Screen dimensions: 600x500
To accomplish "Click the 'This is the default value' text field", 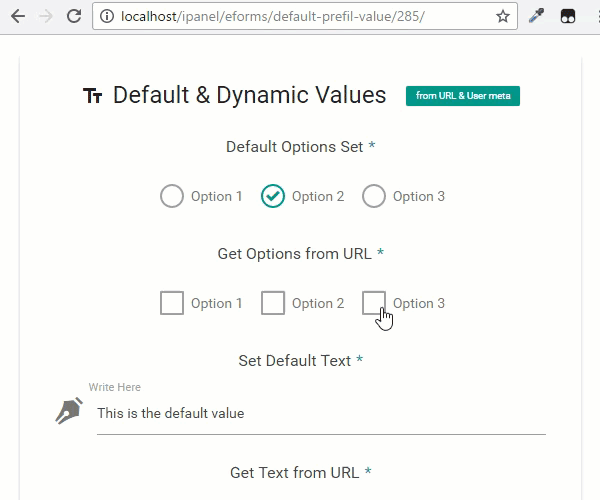I will (321, 414).
